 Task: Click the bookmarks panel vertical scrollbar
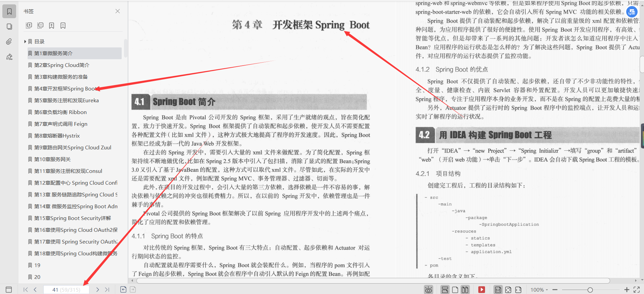tap(126, 48)
